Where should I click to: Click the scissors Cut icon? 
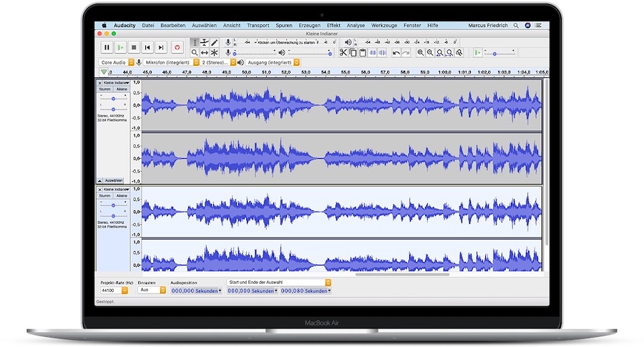click(343, 52)
